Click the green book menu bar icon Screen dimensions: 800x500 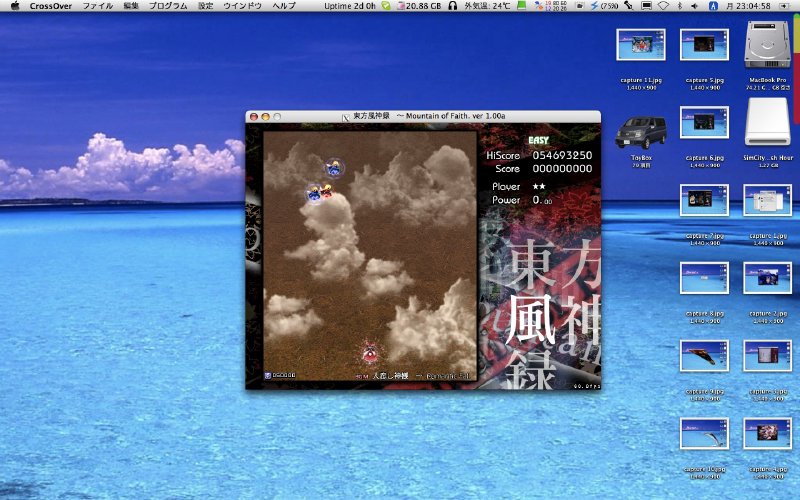pos(521,6)
